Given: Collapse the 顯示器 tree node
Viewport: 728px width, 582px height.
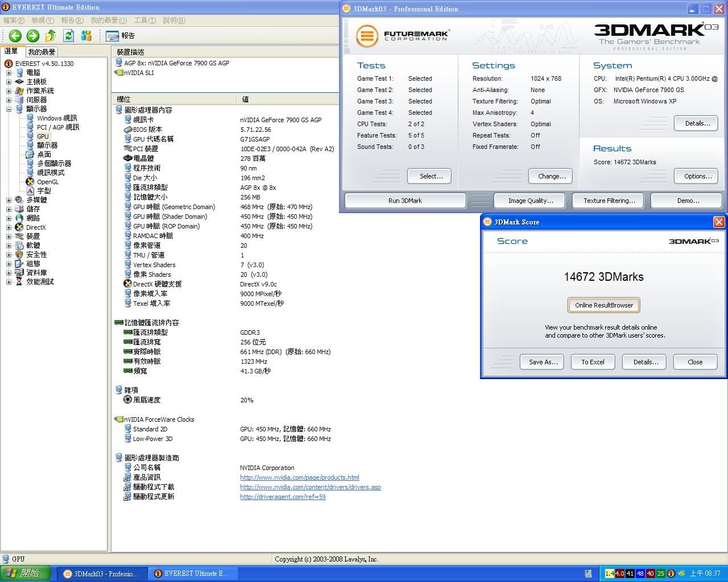Looking at the screenshot, I should coord(9,109).
